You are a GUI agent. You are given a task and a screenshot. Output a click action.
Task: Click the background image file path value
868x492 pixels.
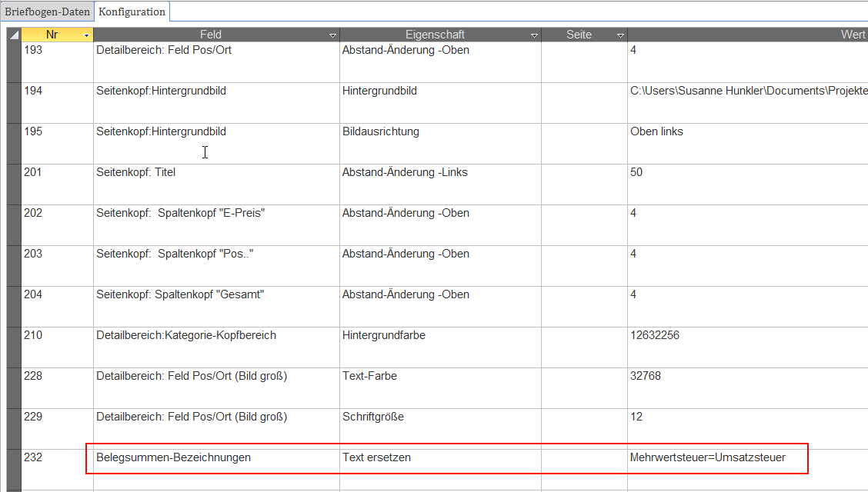pyautogui.click(x=746, y=91)
